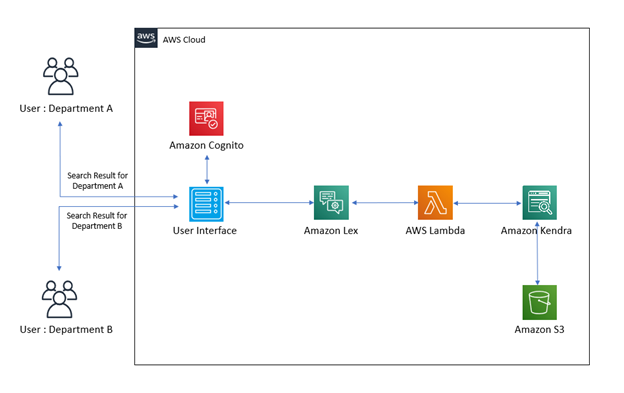Click the 'User : Department B' label
The height and width of the screenshot is (393, 624).
click(66, 329)
